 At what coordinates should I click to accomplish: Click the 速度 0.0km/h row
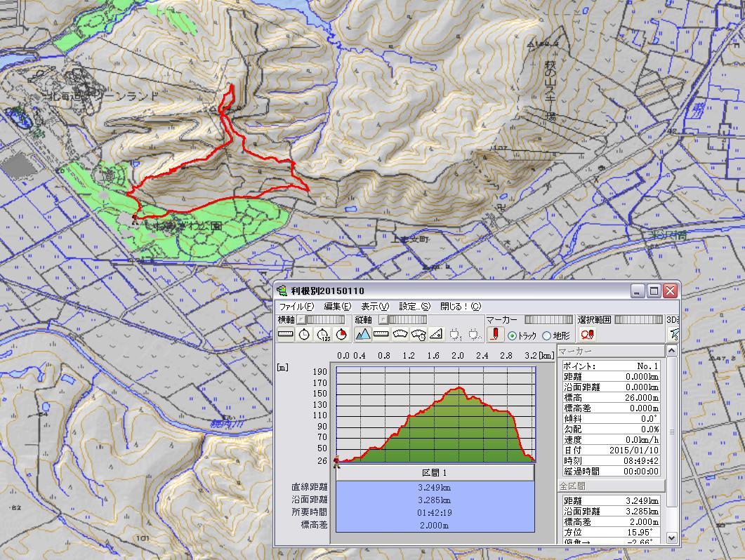click(611, 440)
